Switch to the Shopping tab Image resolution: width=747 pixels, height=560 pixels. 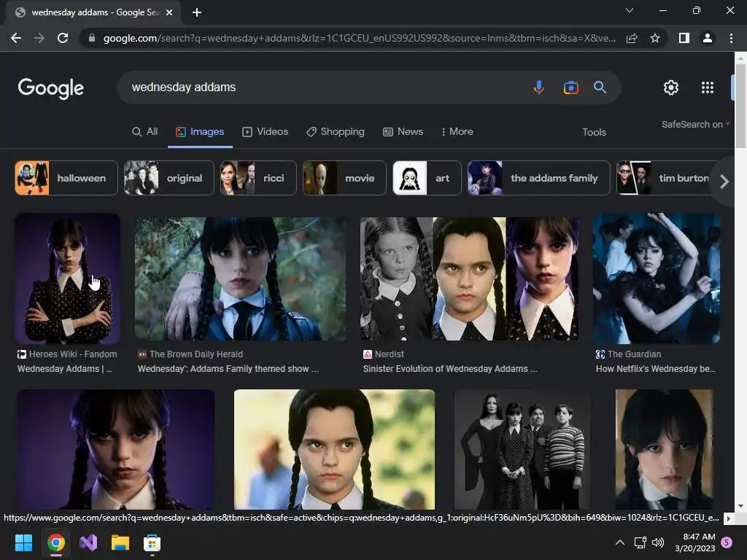point(336,132)
